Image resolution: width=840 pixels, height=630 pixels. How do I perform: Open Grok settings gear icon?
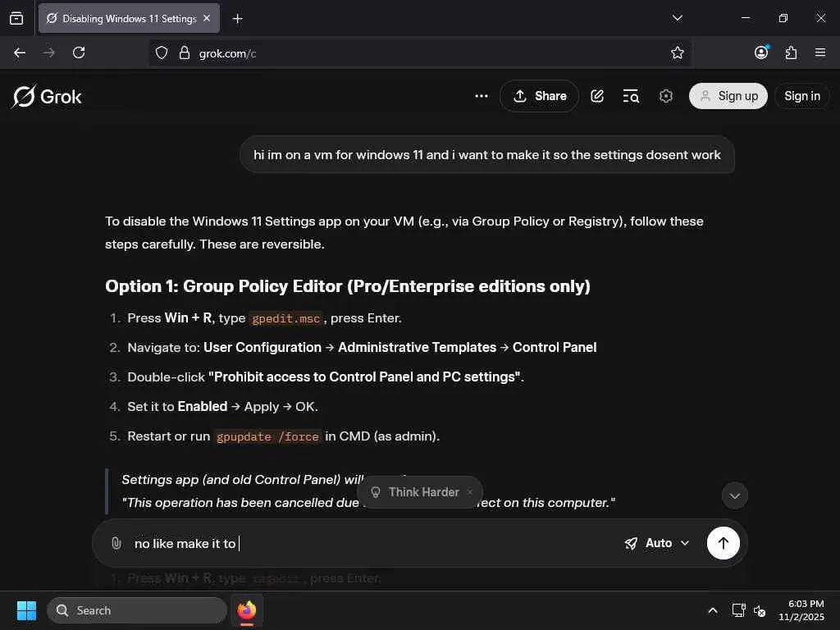click(665, 96)
